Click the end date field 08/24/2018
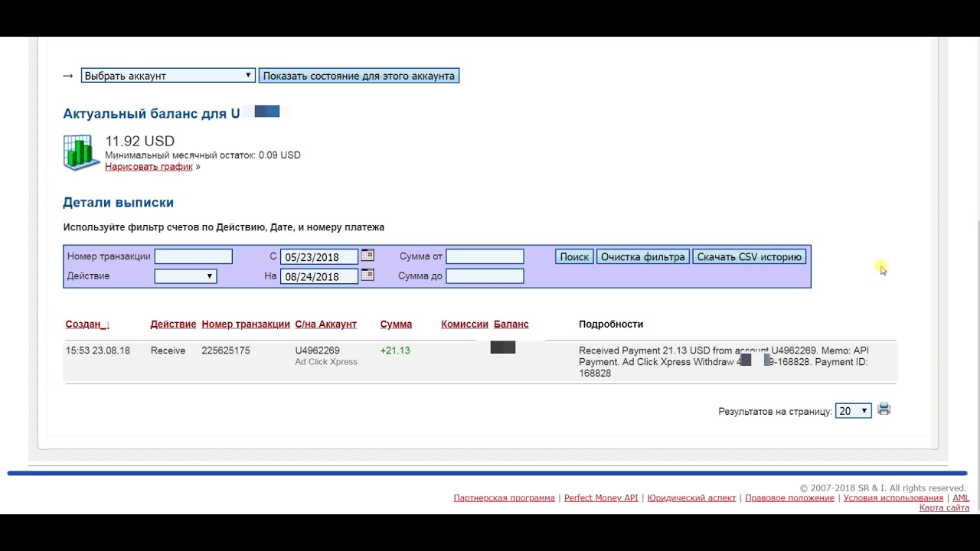This screenshot has width=980, height=551. coord(319,277)
